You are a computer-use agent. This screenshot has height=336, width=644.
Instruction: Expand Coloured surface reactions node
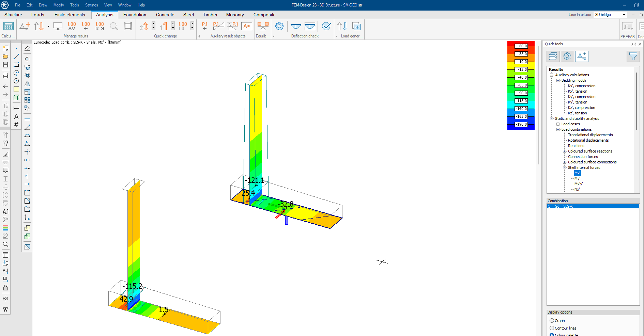[564, 151]
